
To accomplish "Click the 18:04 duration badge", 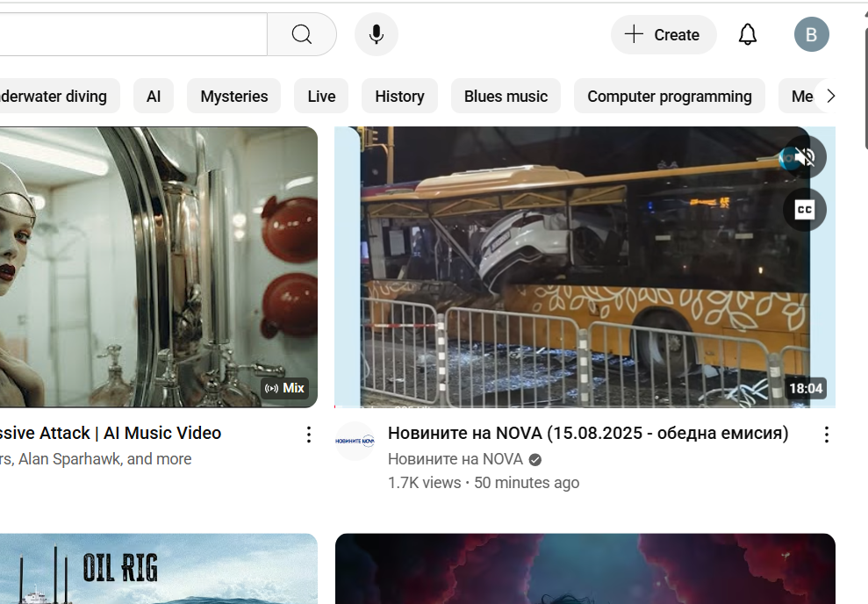I will click(x=806, y=388).
